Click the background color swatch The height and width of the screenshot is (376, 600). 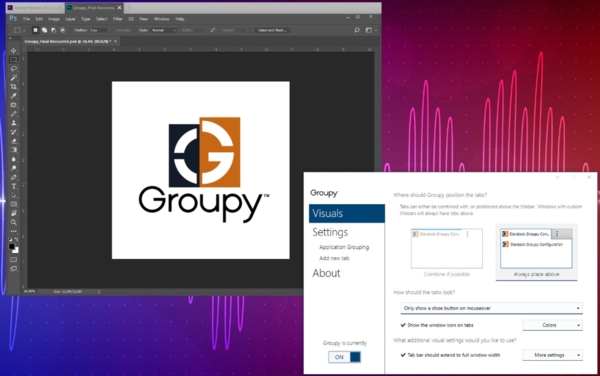point(16,251)
